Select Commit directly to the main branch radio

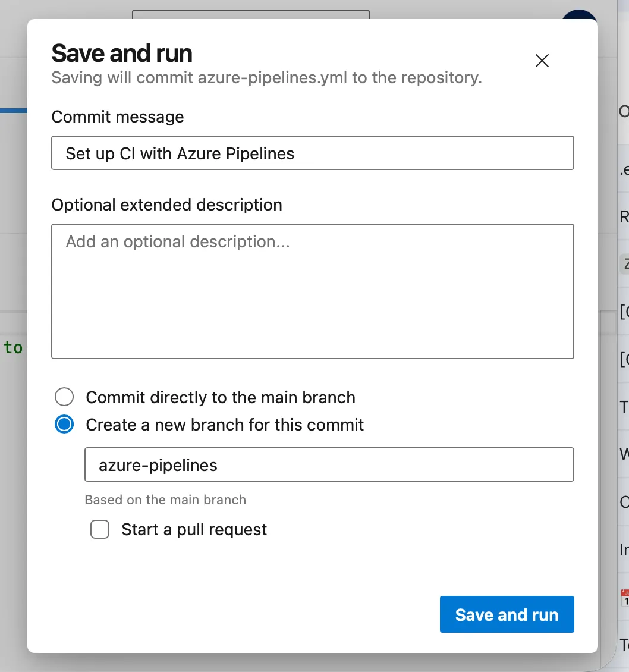(x=64, y=397)
